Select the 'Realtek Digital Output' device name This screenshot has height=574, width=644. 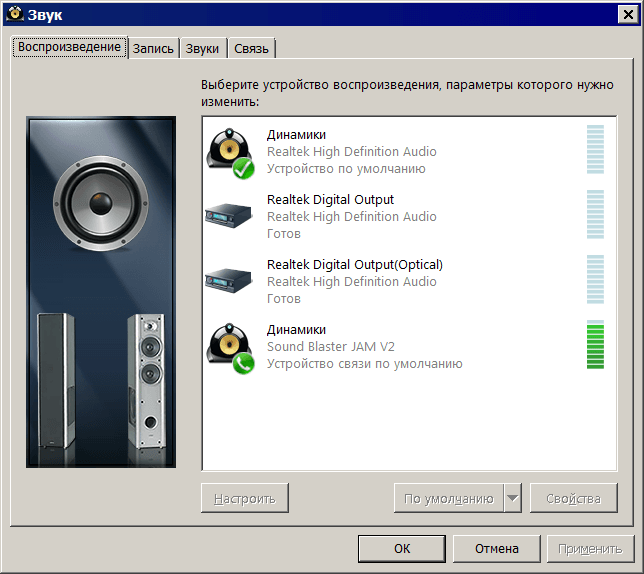coord(330,200)
